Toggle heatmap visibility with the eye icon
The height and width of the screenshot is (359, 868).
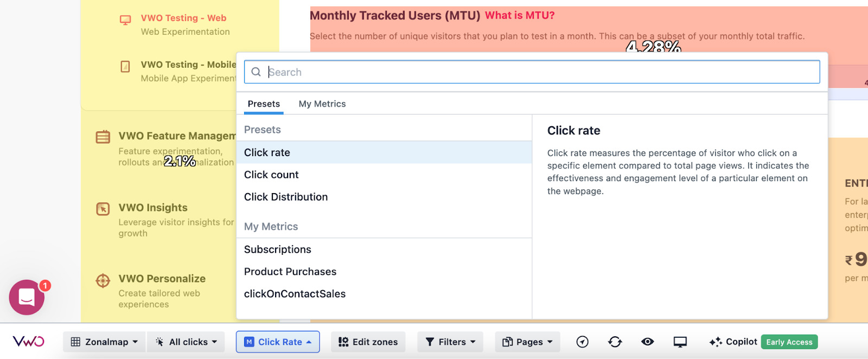[647, 342]
